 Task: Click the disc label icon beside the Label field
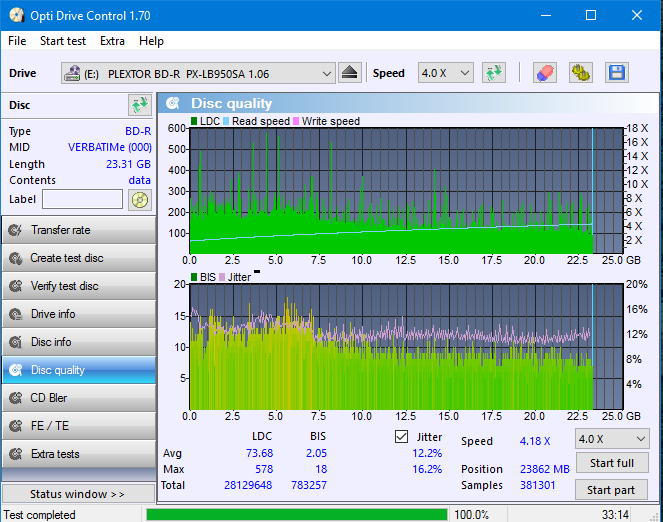pyautogui.click(x=140, y=200)
